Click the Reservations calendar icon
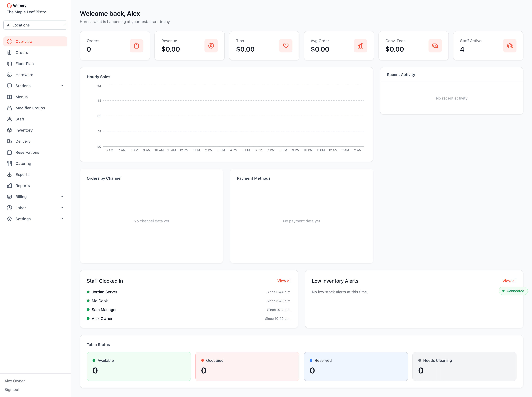This screenshot has height=397, width=532. click(9, 152)
